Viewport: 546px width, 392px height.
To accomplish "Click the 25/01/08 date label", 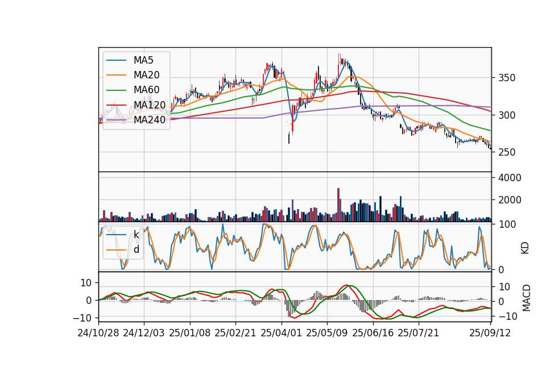I will [x=190, y=333].
